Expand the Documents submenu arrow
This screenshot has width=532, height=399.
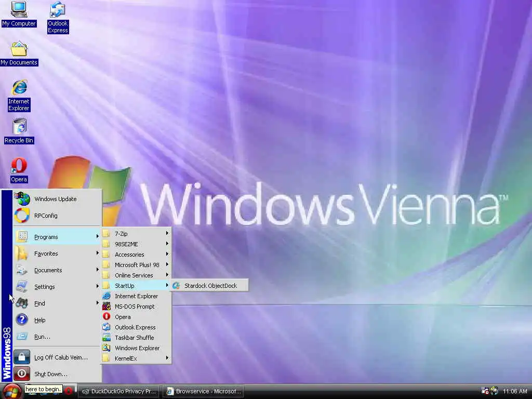[97, 270]
